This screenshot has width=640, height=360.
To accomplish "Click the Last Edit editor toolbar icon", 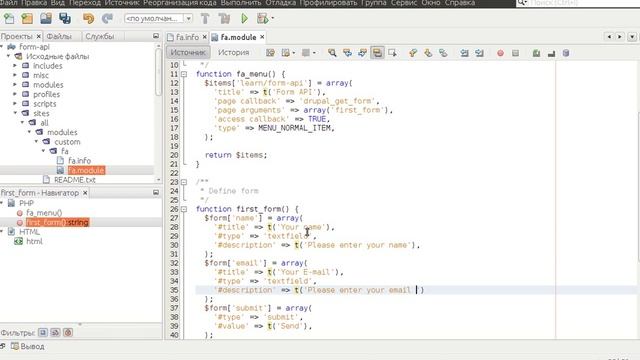I will (270, 53).
